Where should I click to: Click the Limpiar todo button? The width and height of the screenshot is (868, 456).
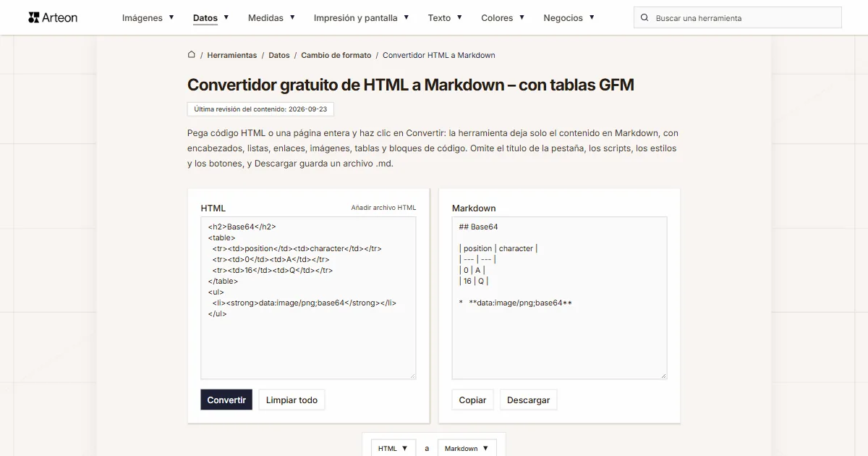pyautogui.click(x=292, y=400)
